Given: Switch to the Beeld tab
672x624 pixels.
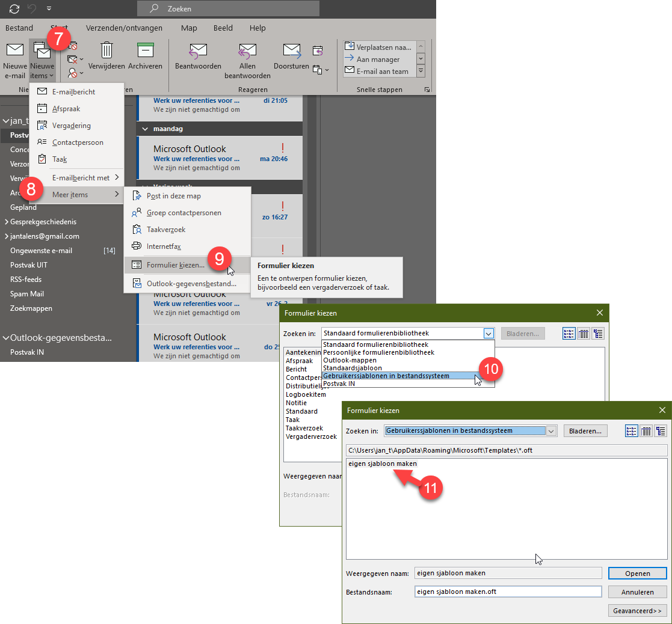Looking at the screenshot, I should point(223,28).
